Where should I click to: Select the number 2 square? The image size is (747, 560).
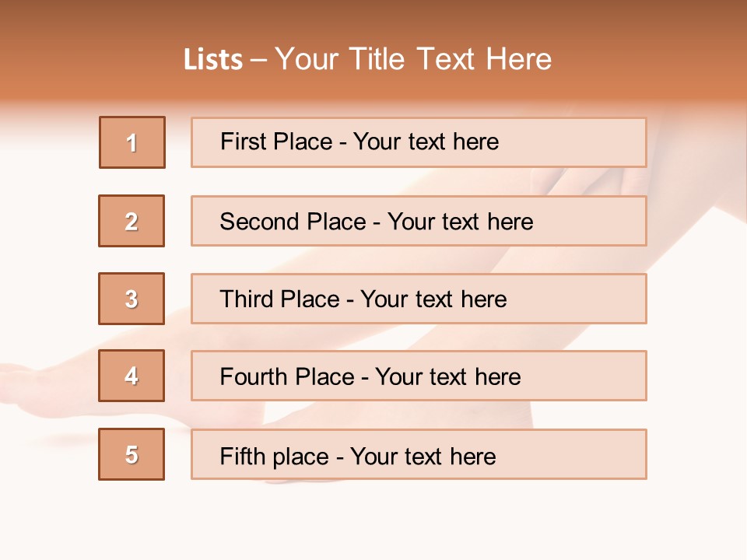pyautogui.click(x=132, y=221)
